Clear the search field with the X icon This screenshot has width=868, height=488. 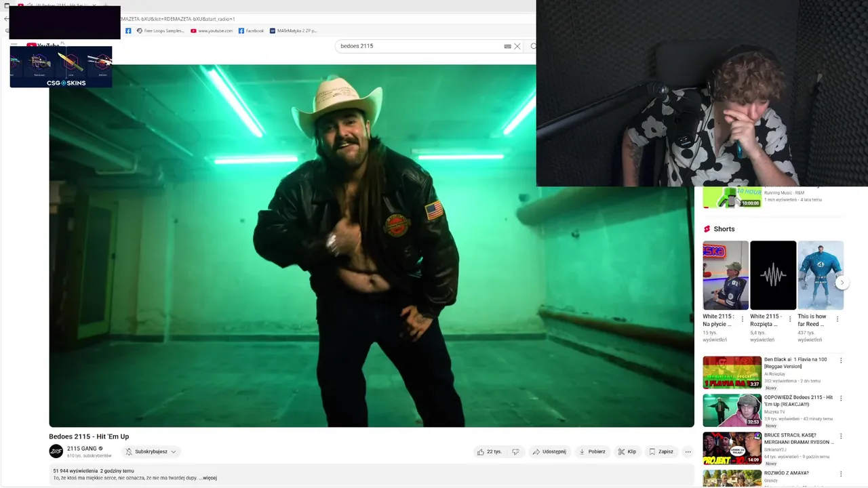[517, 46]
